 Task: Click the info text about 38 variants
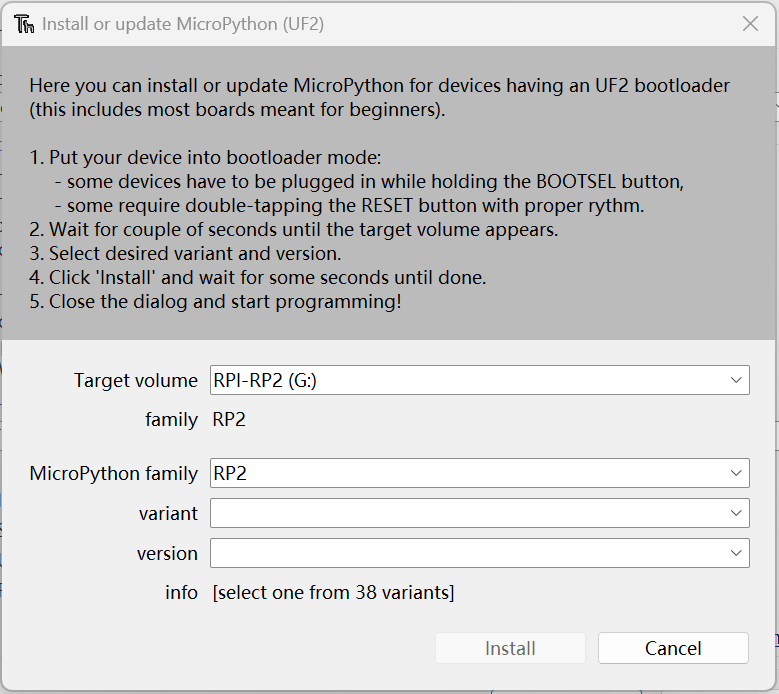tap(333, 592)
